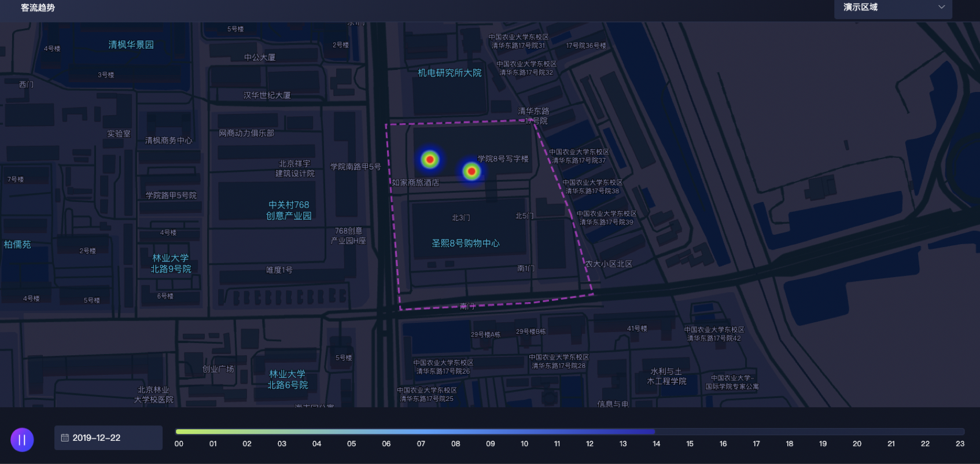
Task: Jump timeline to hour 00
Action: (179, 444)
